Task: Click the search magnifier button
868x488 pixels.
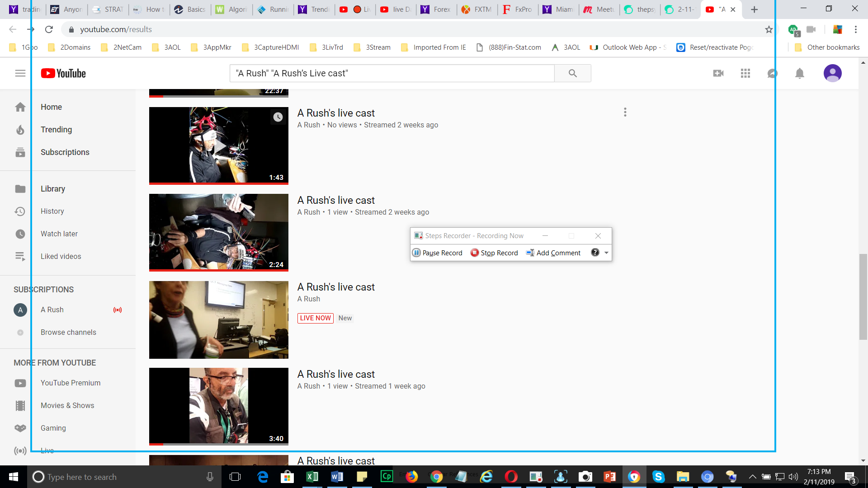Action: click(572, 73)
